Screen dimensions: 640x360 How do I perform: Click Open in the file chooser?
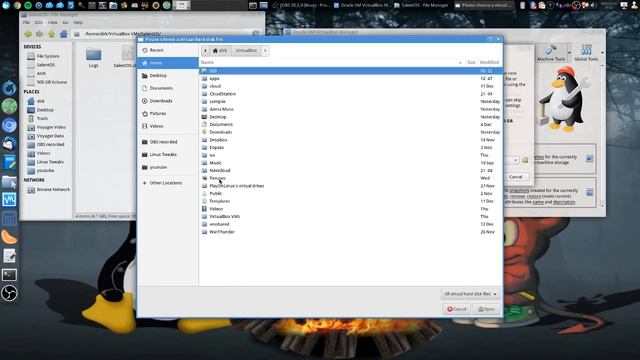487,309
